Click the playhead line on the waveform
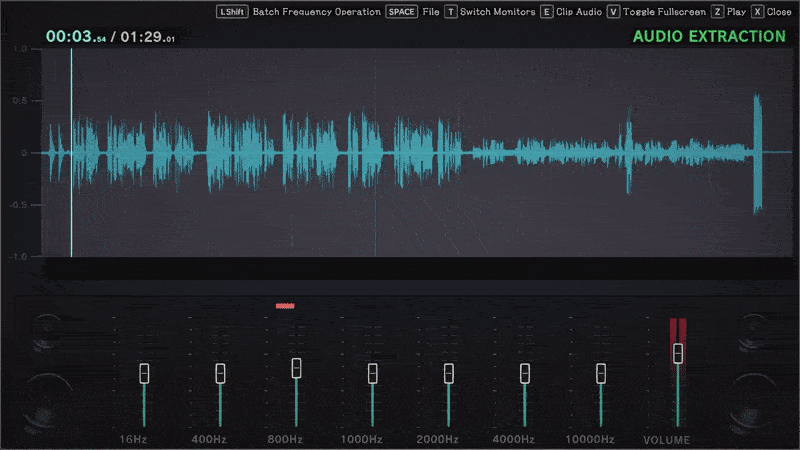 (71, 153)
